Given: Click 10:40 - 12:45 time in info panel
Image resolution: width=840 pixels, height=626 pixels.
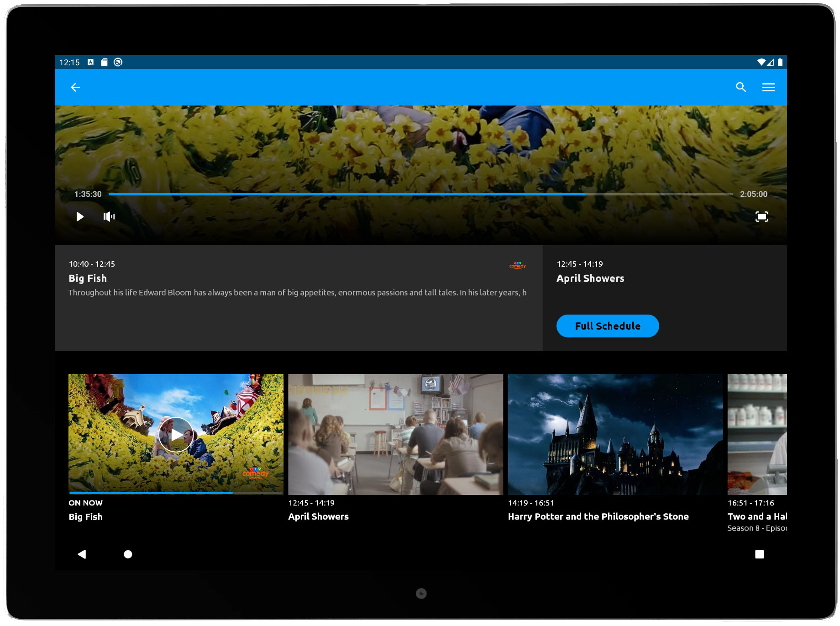Looking at the screenshot, I should [x=92, y=264].
